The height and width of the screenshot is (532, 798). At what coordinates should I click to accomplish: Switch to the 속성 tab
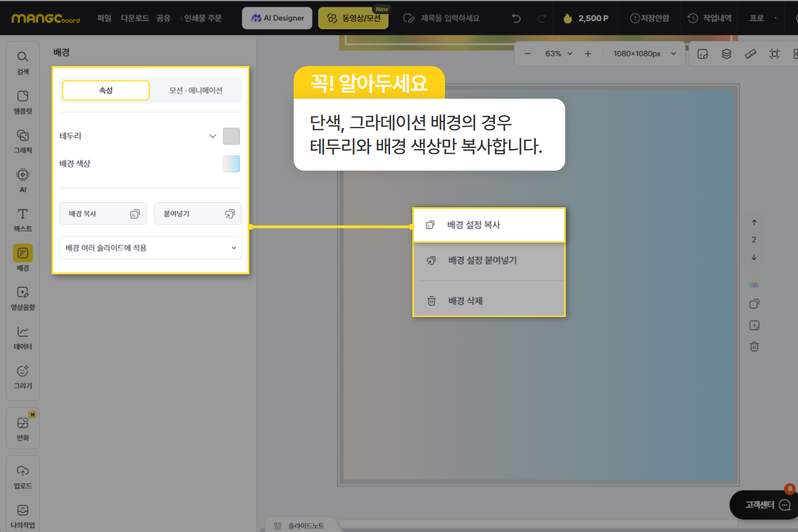click(106, 90)
